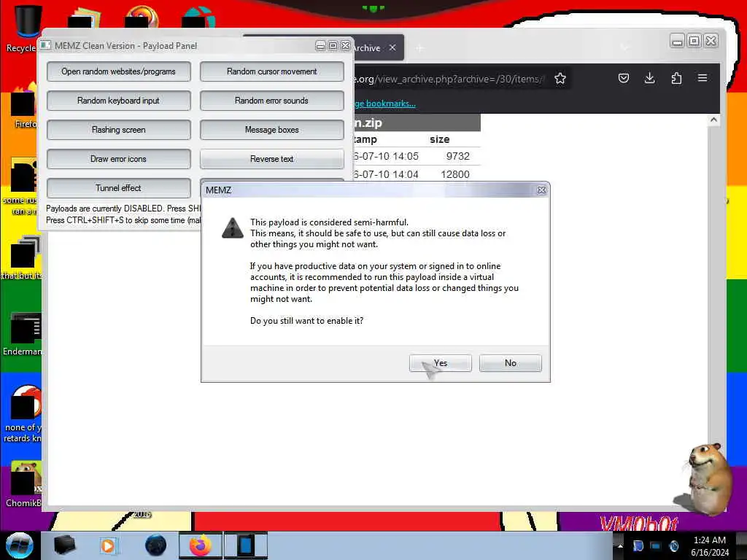Switch to Firefox in the taskbar
The image size is (747, 560).
(x=201, y=545)
